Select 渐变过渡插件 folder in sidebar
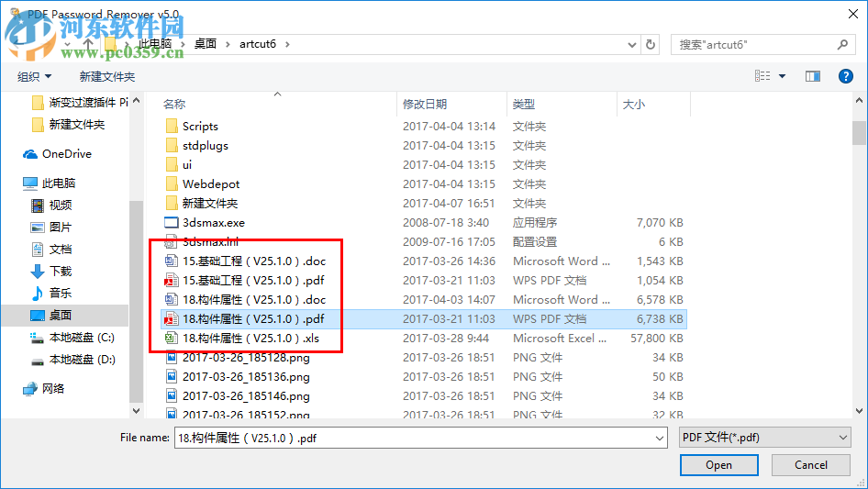The image size is (868, 489). click(x=80, y=103)
